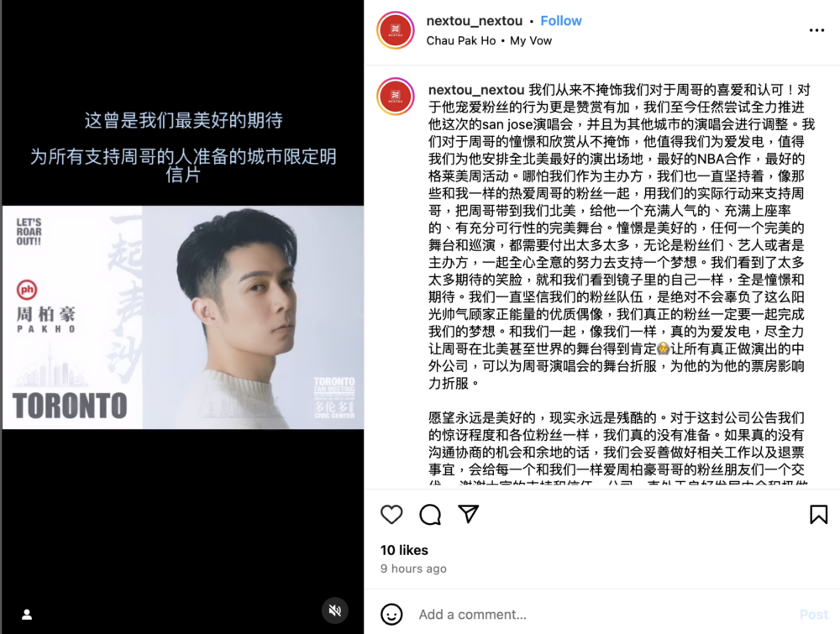Click the Toronto fan meeting video
The height and width of the screenshot is (634, 840).
(x=182, y=317)
